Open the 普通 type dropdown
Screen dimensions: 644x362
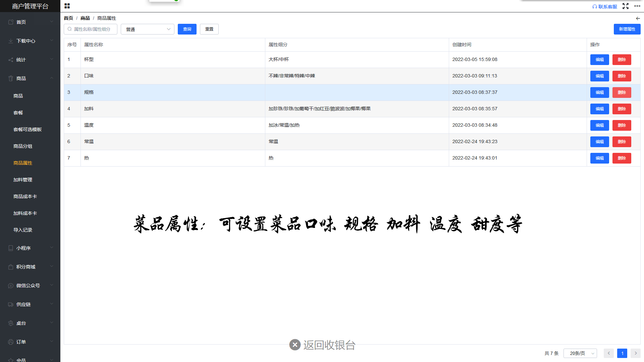point(148,29)
